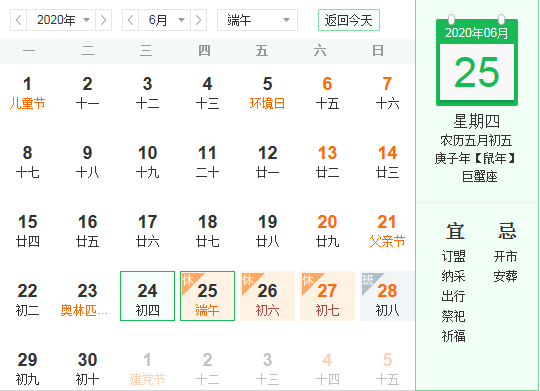540x391 pixels.
Task: Click the 班 badge on June 28
Action: coord(367,280)
